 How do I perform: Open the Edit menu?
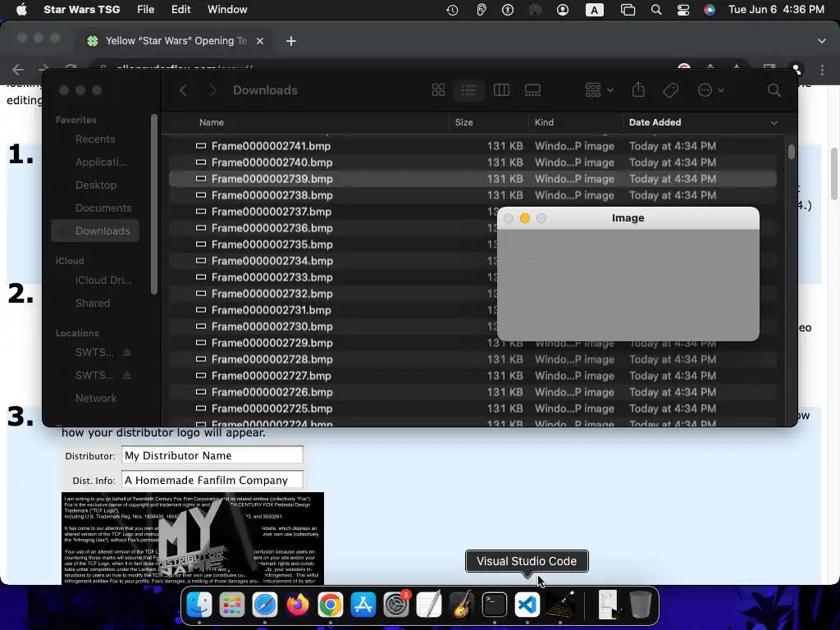point(181,10)
